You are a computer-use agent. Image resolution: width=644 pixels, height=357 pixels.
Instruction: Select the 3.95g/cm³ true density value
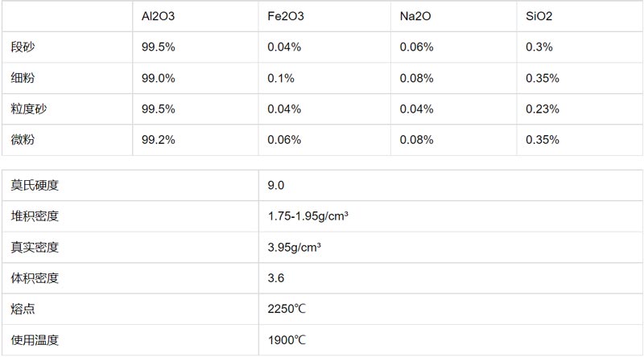point(295,247)
